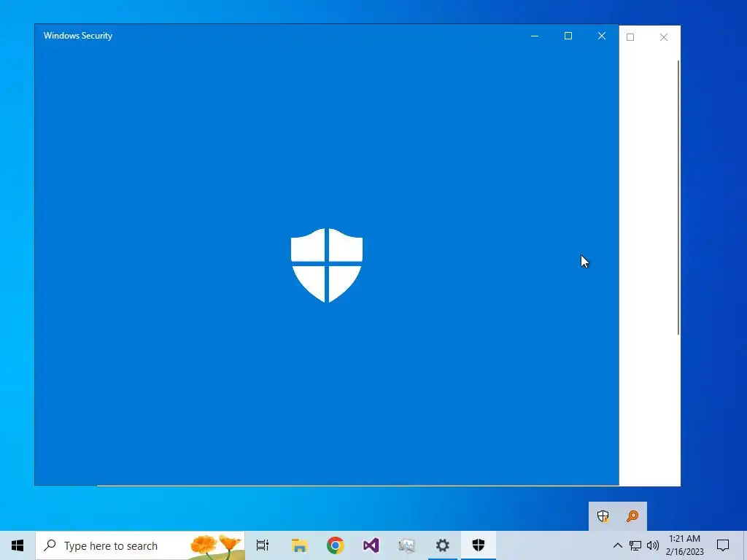This screenshot has height=560, width=747.
Task: Open Visual Studio from the taskbar
Action: (x=371, y=545)
